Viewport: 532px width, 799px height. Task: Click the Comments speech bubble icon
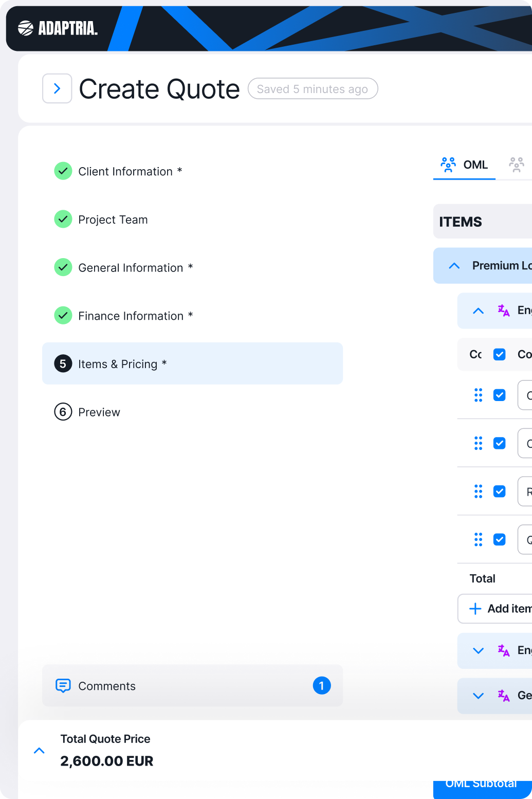click(x=63, y=685)
